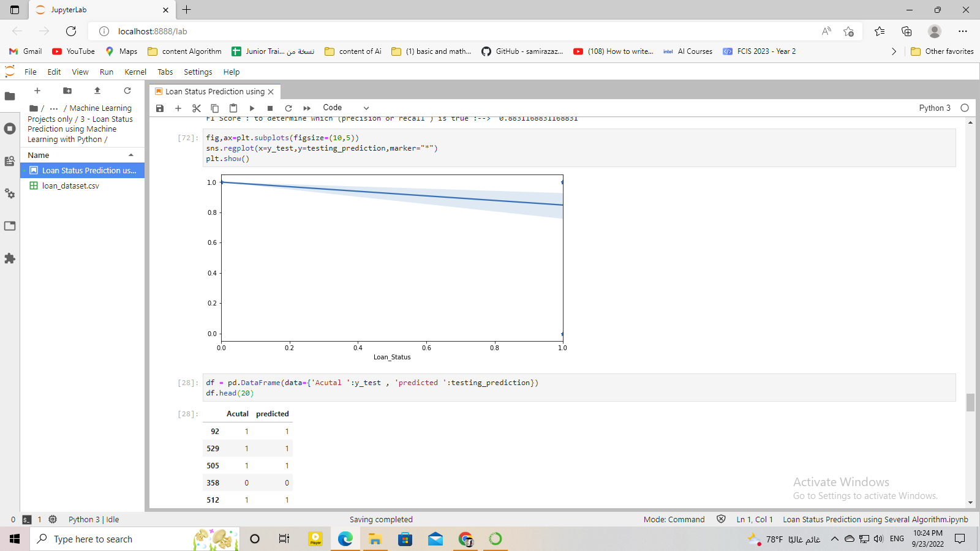
Task: Select the Loan Status Prediction notebook tab
Action: tap(213, 91)
